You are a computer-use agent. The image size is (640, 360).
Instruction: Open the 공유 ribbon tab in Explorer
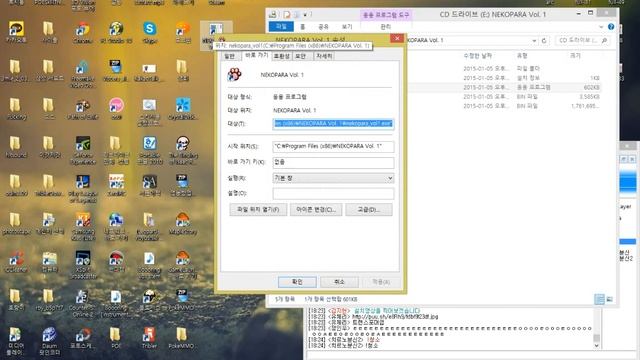[323, 27]
